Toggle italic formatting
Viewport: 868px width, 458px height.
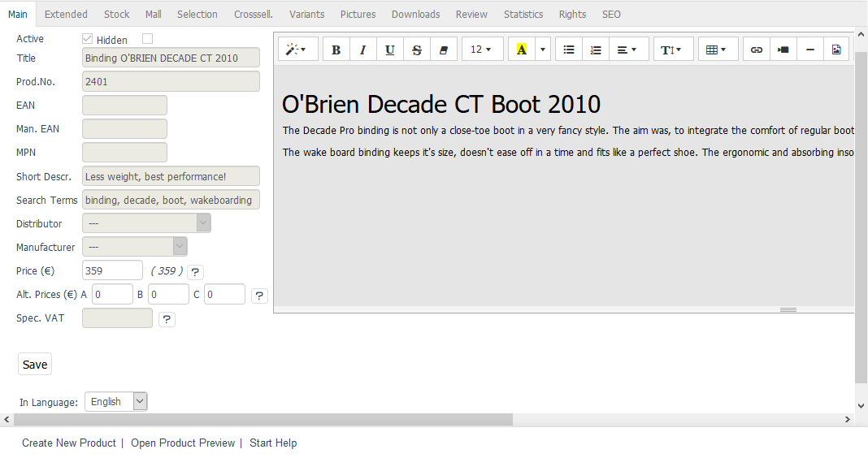362,50
